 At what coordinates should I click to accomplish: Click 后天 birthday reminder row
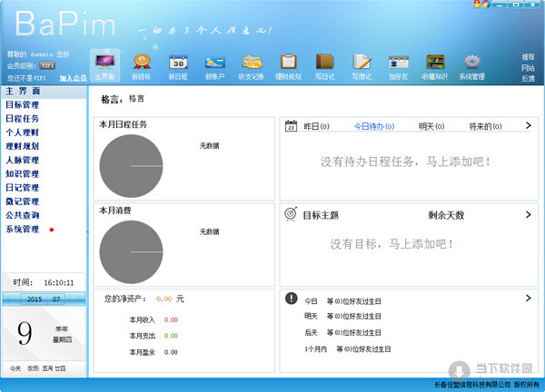342,333
